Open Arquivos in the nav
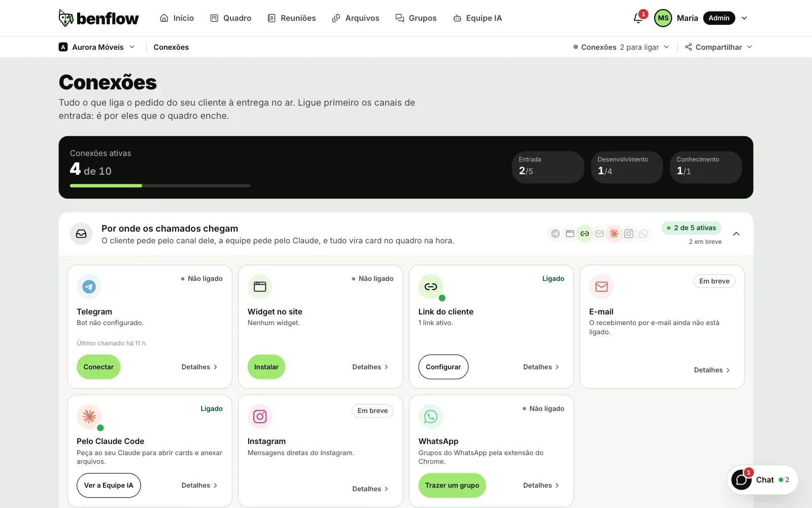This screenshot has height=508, width=812. [x=356, y=18]
